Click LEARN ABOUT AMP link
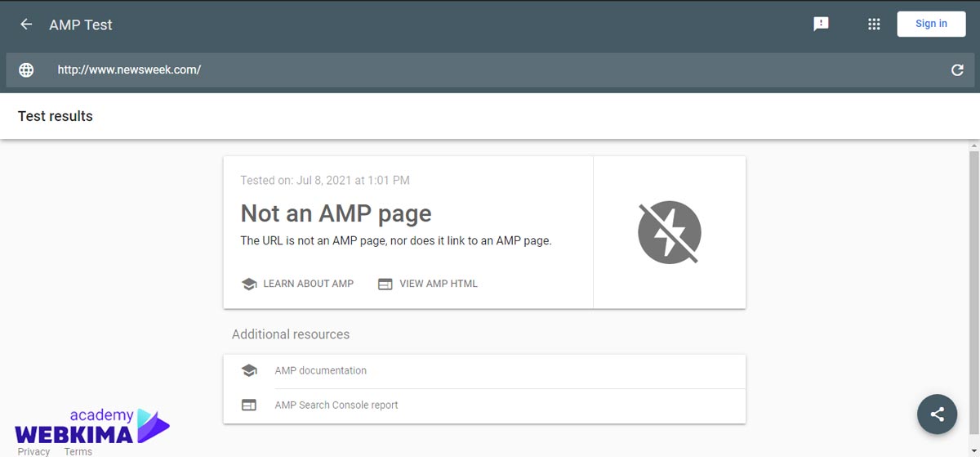Screen dimensions: 980x457 click(x=308, y=284)
